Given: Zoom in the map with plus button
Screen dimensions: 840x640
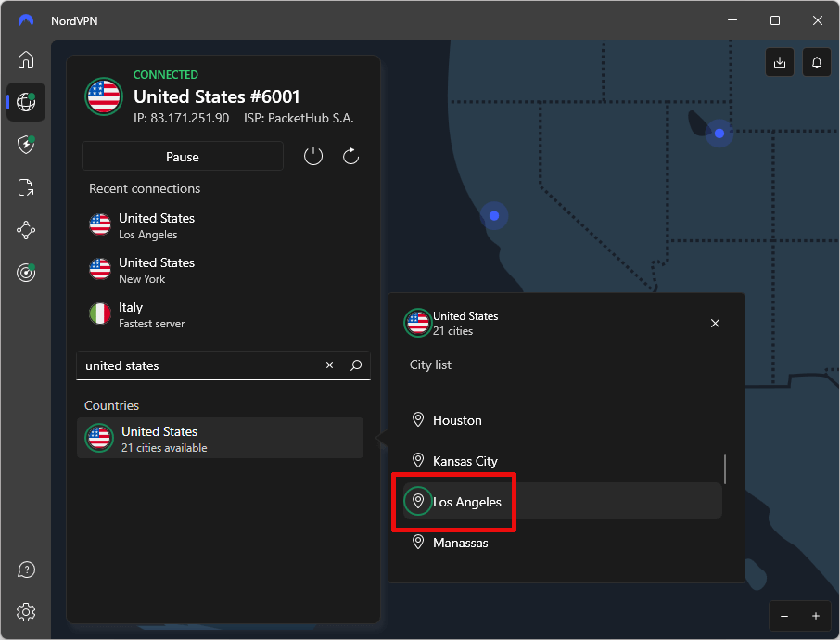Looking at the screenshot, I should (815, 616).
